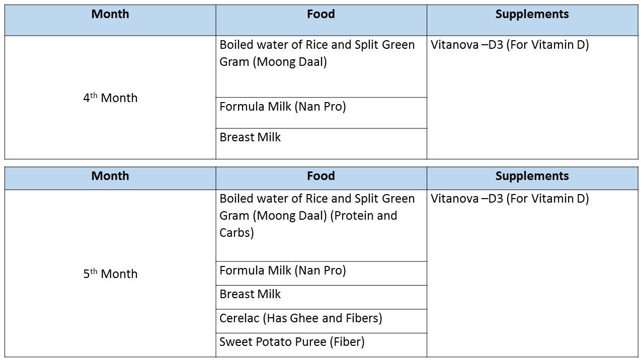
Task: Select 4th month Formula Milk (Nan Pro) cell
Action: 321,113
